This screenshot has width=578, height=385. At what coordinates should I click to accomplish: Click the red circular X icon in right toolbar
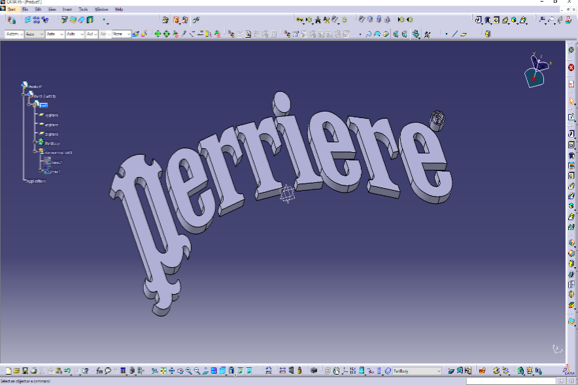click(x=571, y=67)
